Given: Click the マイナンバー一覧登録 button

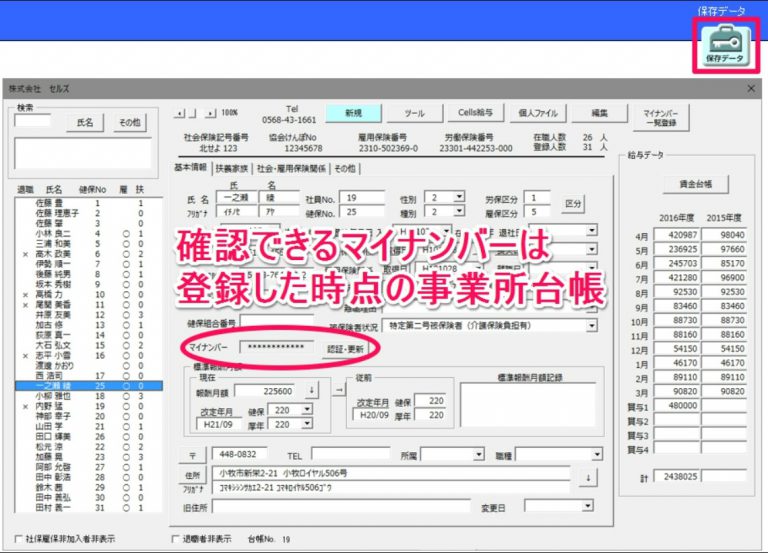Looking at the screenshot, I should [x=661, y=118].
